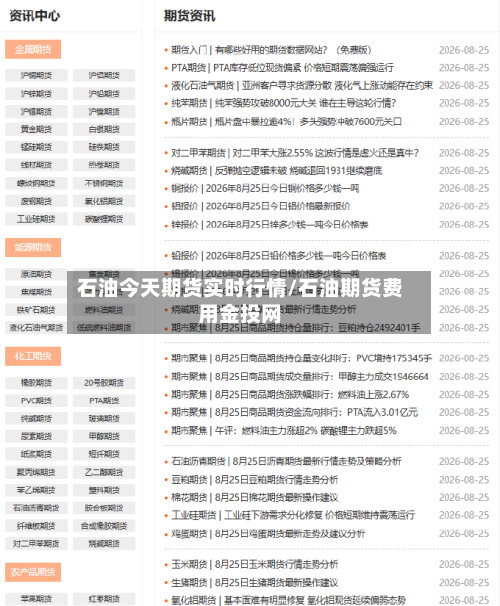Select 液化石油气期货 in the sidebar

tap(36, 328)
